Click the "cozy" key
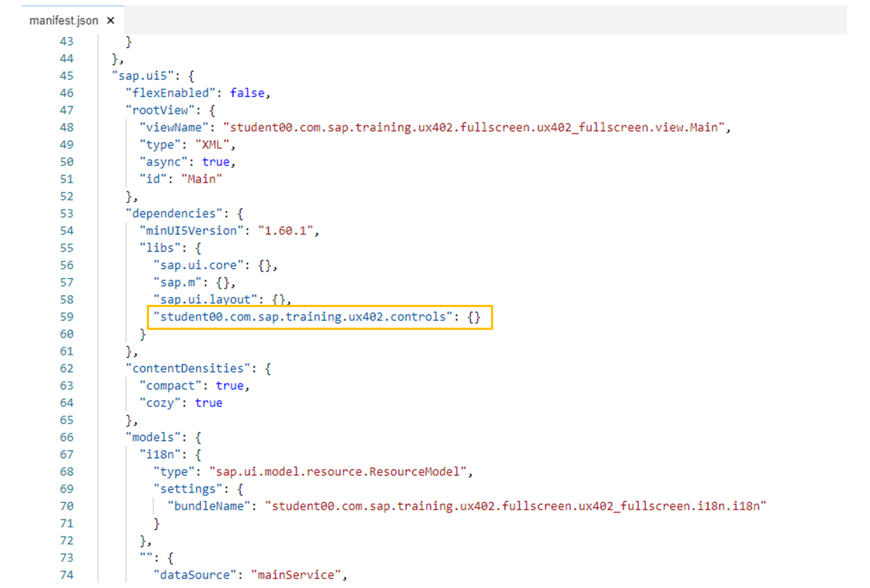Screen dimensions: 870x588 click(x=160, y=403)
